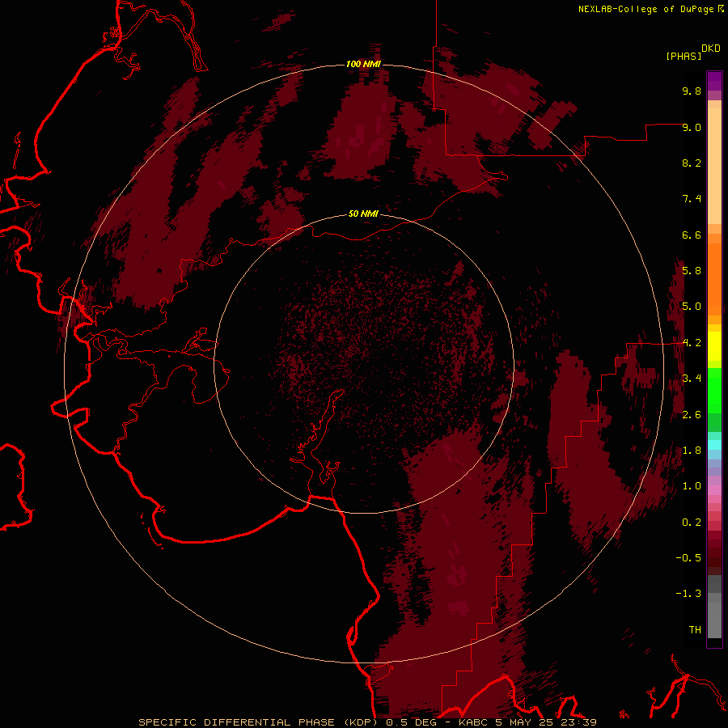This screenshot has height=728, width=728.
Task: Click the 9.8 color scale value
Action: pyautogui.click(x=692, y=91)
